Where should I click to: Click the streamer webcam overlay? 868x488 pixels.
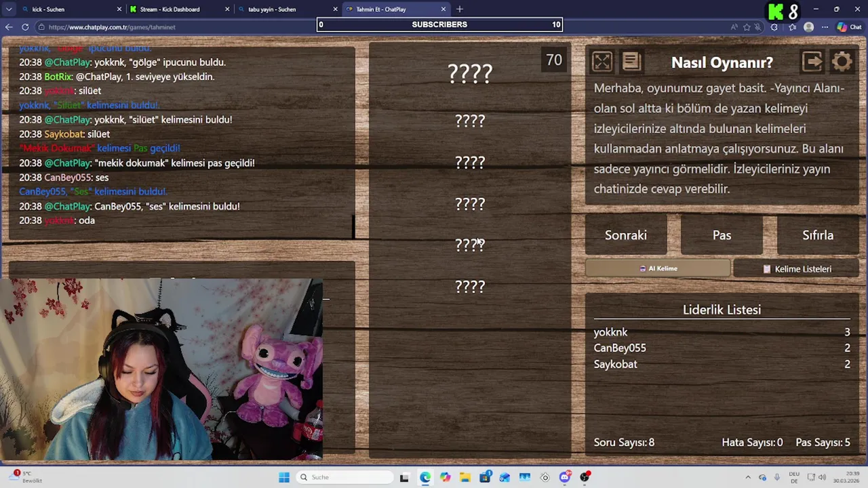pyautogui.click(x=161, y=369)
